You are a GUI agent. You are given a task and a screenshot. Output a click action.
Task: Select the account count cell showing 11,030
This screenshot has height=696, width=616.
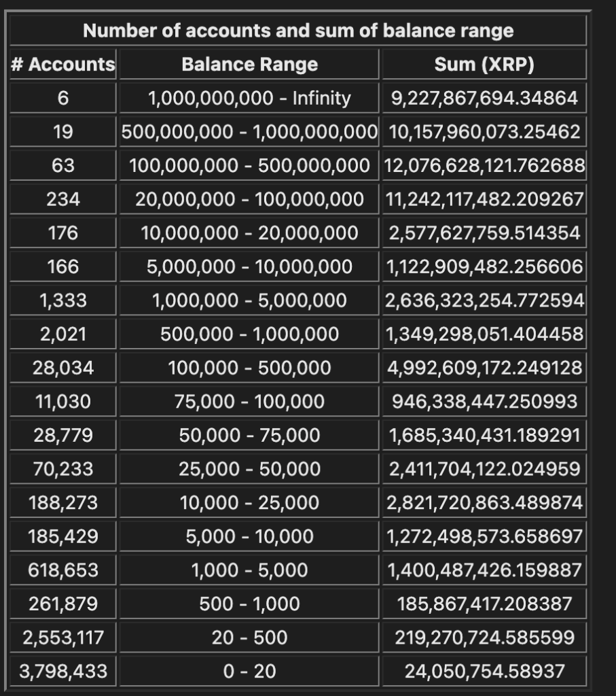(63, 402)
